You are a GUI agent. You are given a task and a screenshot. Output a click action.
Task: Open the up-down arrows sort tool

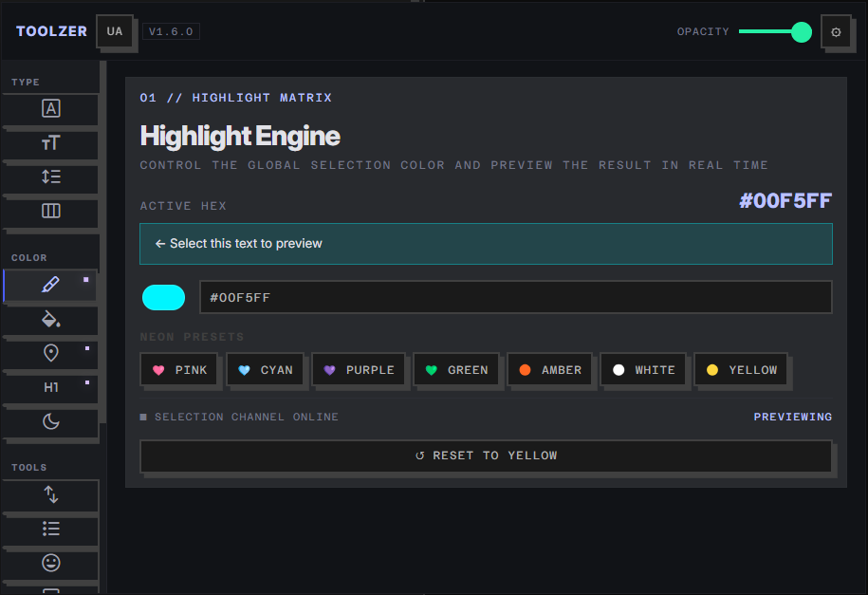pyautogui.click(x=50, y=494)
